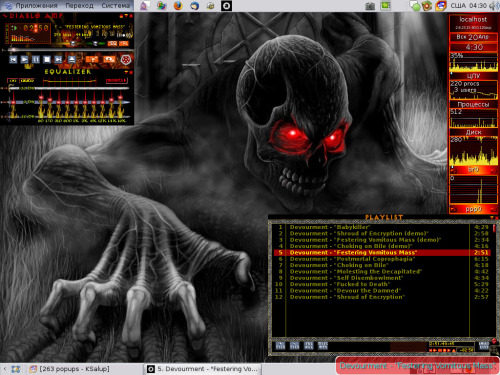
Task: Click the playlist vertical scrollbar handle
Action: pos(494,229)
